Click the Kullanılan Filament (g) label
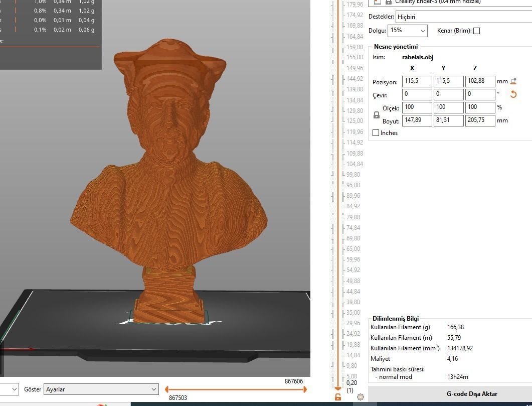 [400, 327]
